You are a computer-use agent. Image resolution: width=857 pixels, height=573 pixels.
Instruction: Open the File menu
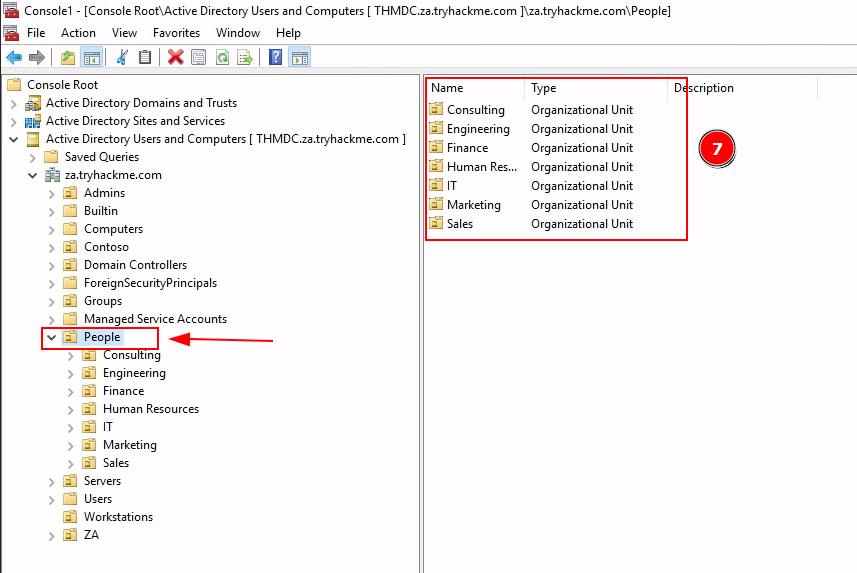pos(36,33)
